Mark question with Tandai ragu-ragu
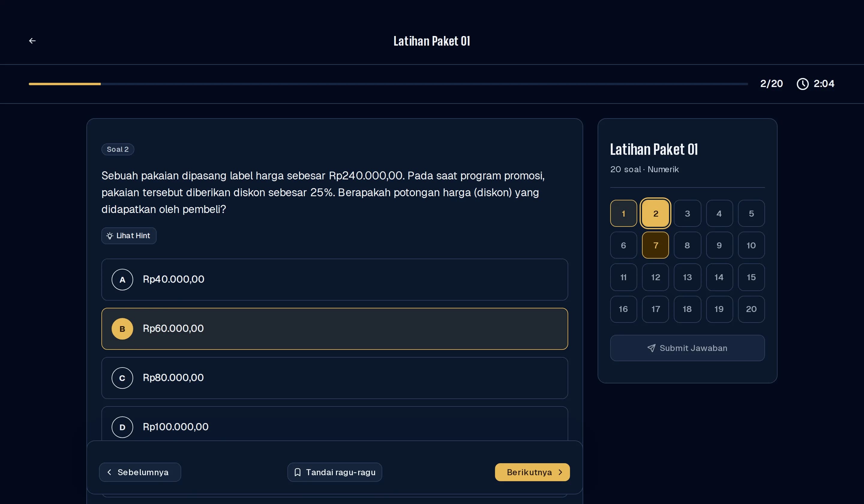 pyautogui.click(x=334, y=472)
